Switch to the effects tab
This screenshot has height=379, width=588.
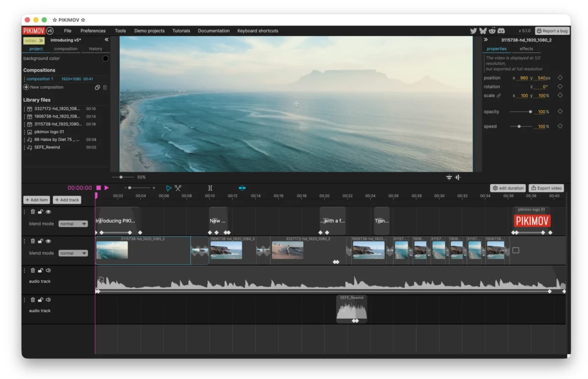527,49
